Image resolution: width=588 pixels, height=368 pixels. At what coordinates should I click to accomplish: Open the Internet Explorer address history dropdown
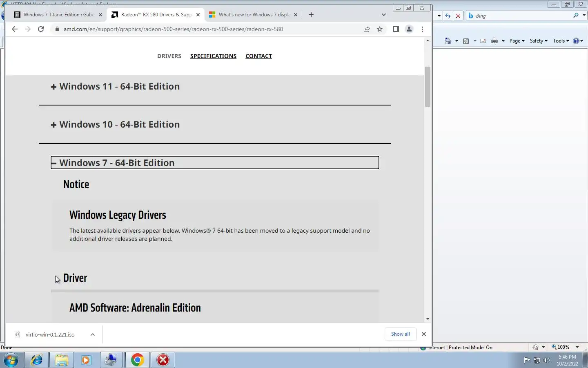pos(439,16)
